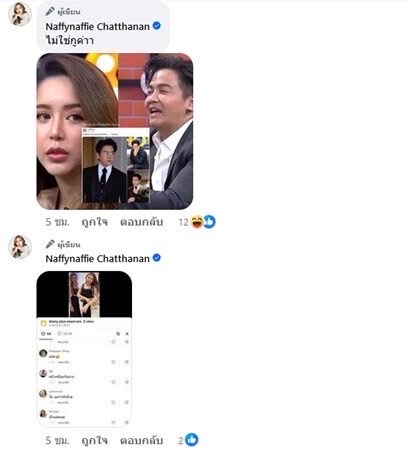Click the blue like reaction beside haha emoji
408x450 pixels.
pyautogui.click(x=209, y=222)
